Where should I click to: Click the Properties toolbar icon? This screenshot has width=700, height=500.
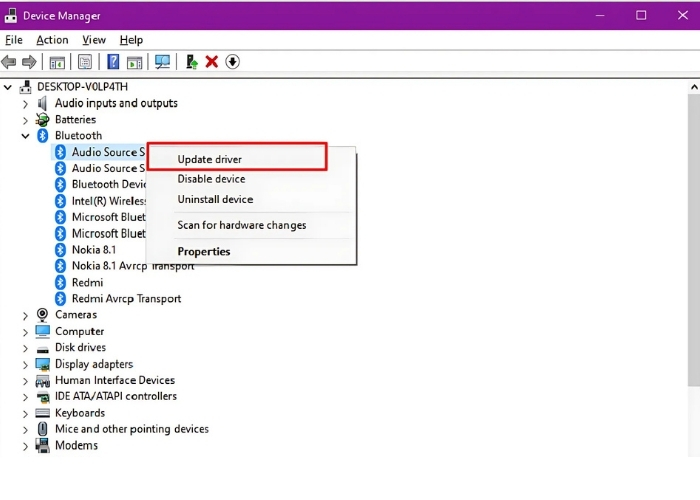tap(85, 62)
